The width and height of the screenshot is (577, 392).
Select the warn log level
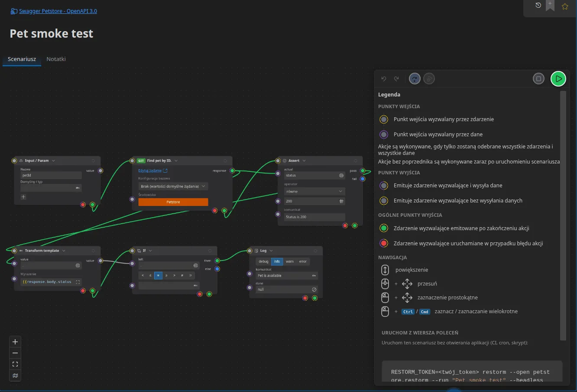click(290, 261)
